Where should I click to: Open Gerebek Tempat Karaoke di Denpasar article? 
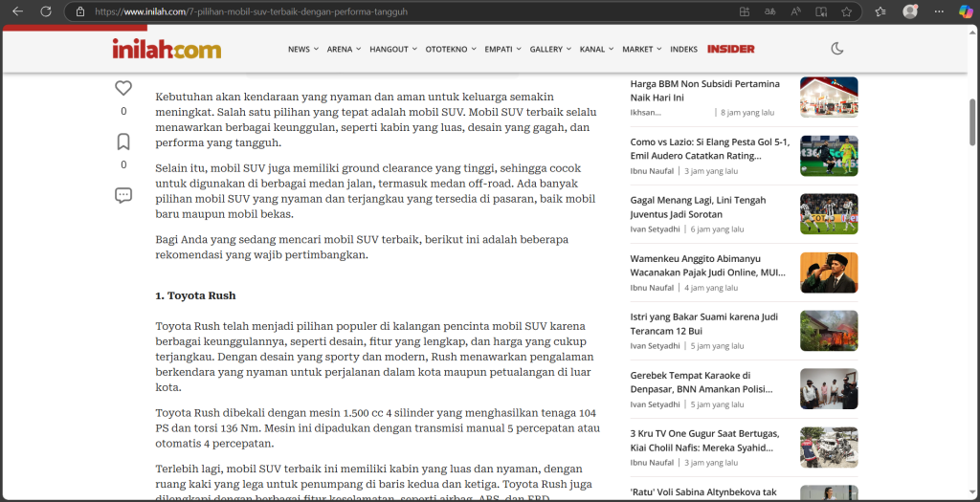click(702, 382)
